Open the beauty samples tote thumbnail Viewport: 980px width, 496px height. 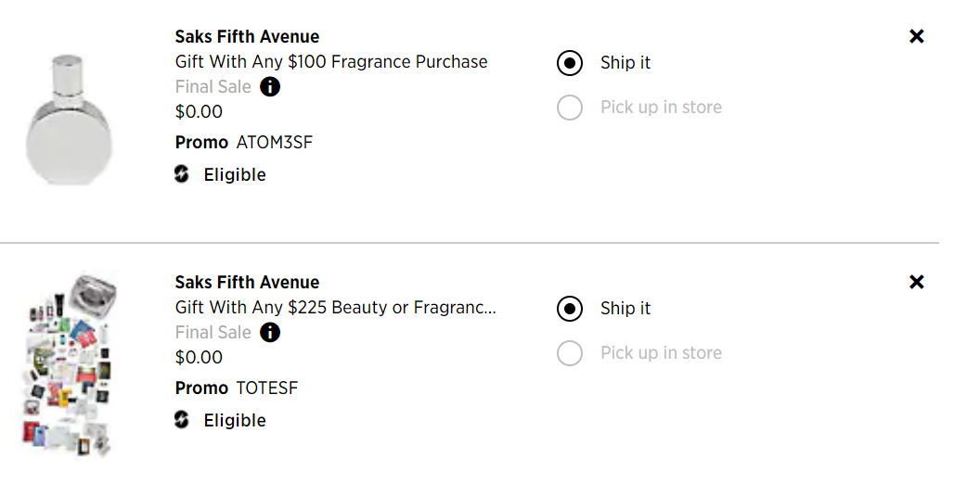[x=69, y=364]
